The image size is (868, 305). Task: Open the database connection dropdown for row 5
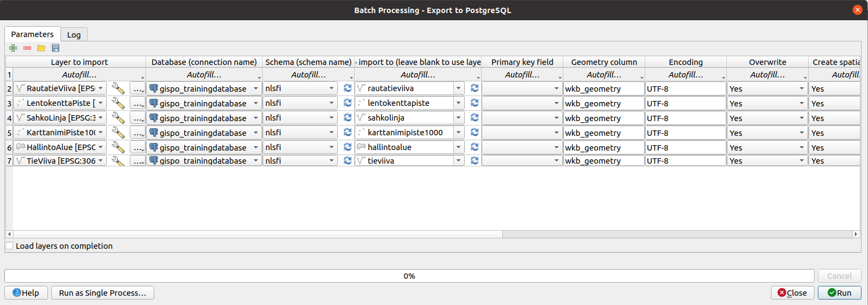[x=204, y=133]
